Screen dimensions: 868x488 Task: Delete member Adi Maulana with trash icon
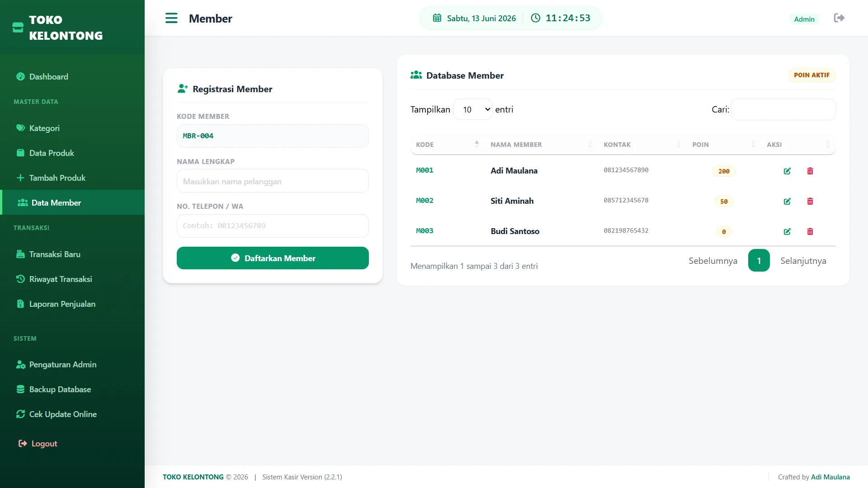click(810, 171)
